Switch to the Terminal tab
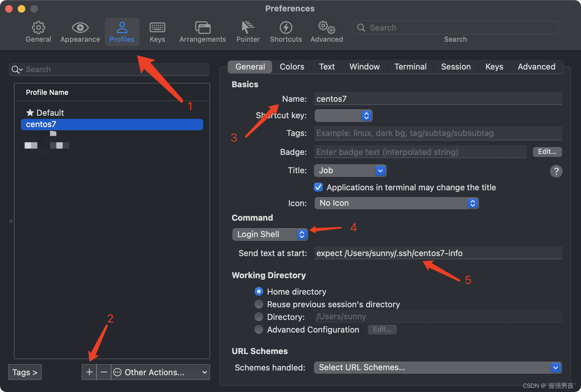581x392 pixels. point(410,67)
